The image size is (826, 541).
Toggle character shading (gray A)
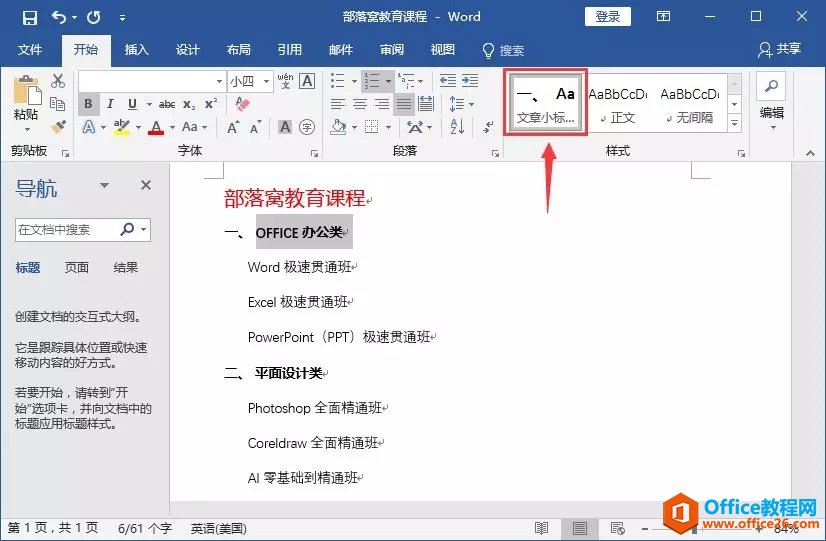point(285,127)
